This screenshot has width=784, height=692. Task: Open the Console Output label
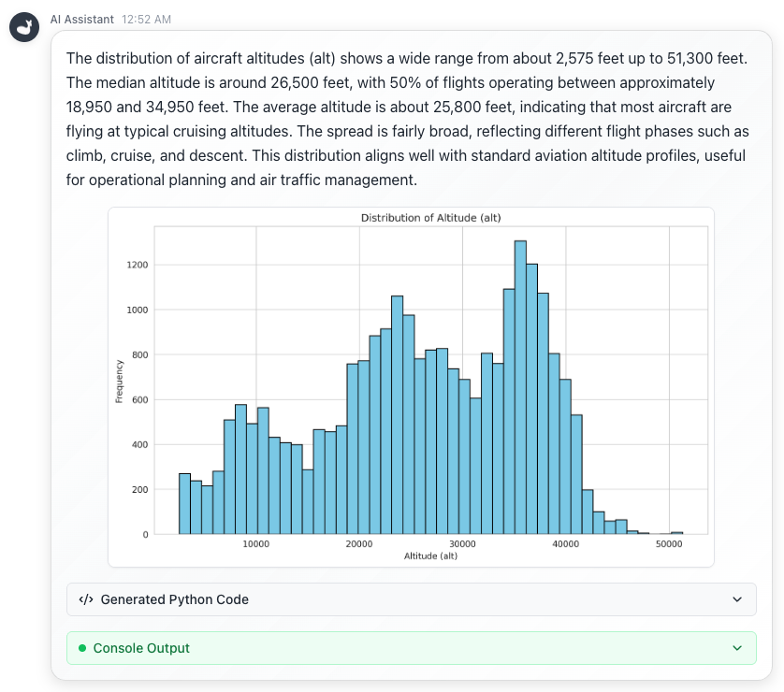click(x=141, y=648)
